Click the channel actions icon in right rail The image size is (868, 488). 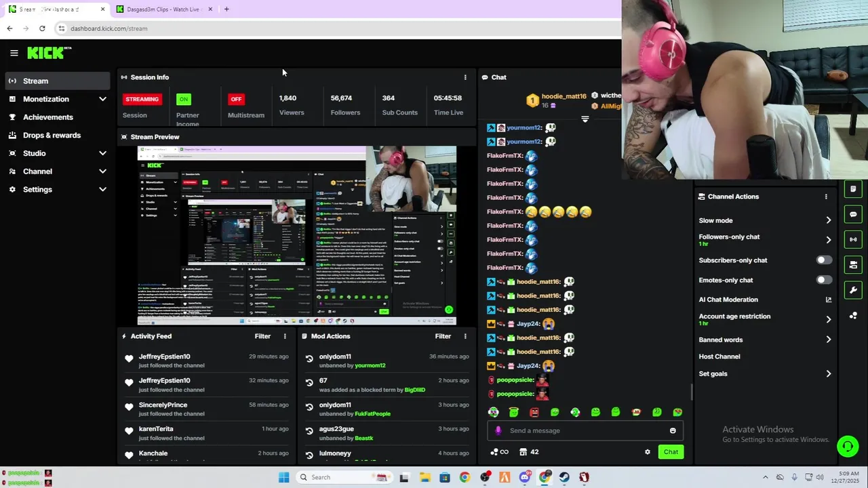853,264
